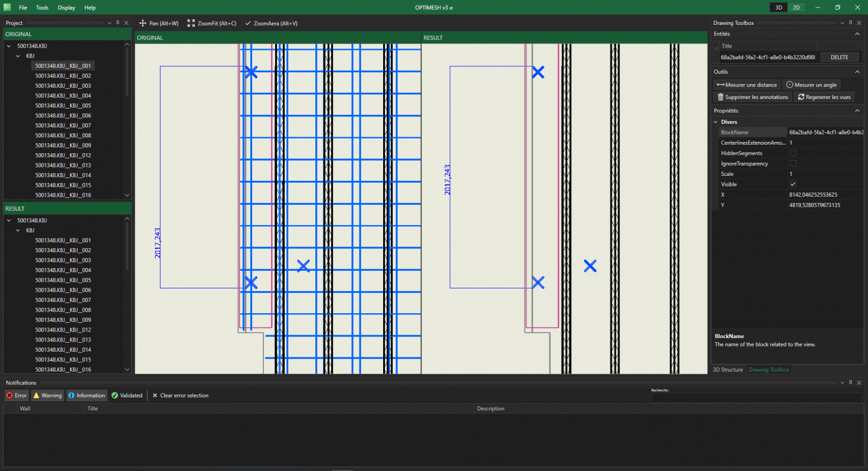Click Mesurer une distance tool
868x471 pixels.
[x=747, y=85]
